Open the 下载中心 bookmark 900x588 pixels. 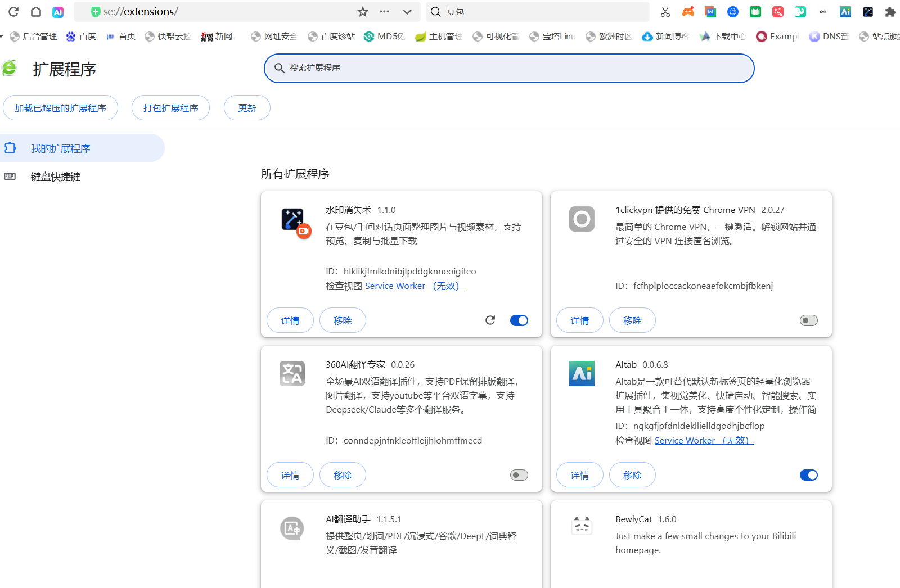[723, 37]
